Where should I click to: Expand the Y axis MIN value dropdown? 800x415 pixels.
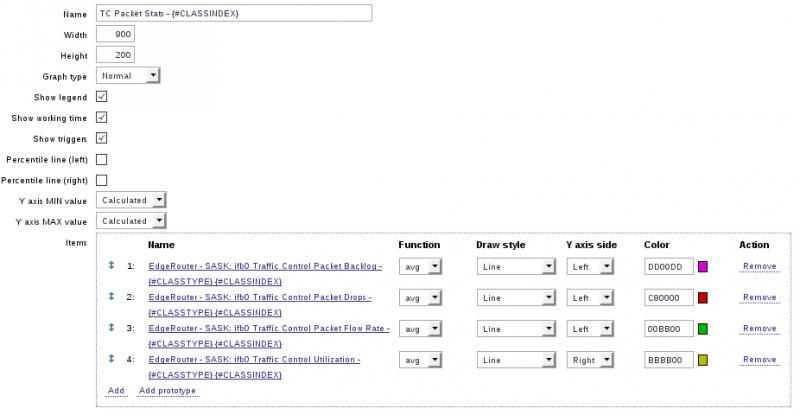click(131, 200)
